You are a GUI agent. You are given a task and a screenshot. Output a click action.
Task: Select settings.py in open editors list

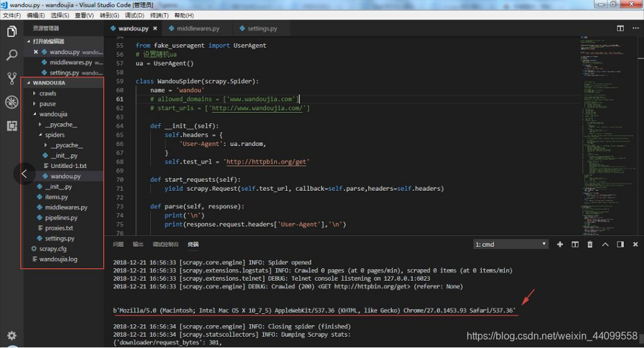coord(65,73)
